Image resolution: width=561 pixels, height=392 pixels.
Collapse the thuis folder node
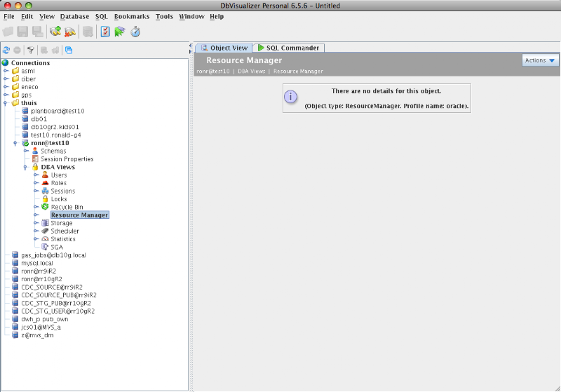(x=6, y=103)
